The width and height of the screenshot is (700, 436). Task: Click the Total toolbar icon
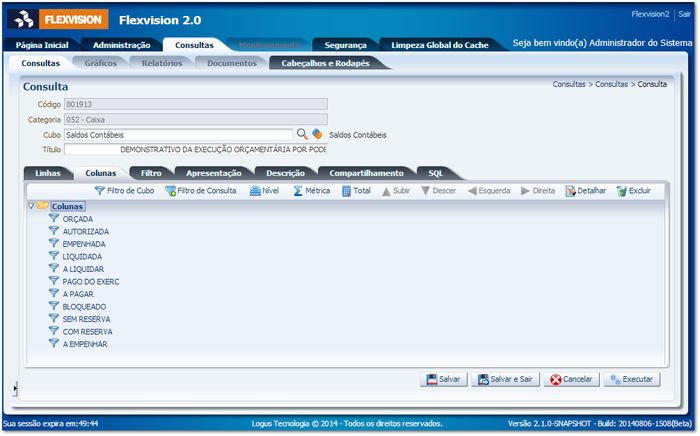[x=347, y=190]
